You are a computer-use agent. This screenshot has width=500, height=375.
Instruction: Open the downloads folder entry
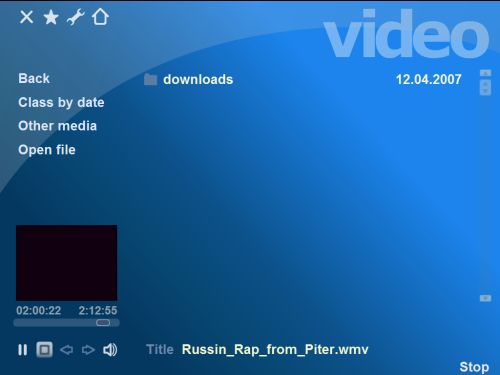(198, 79)
